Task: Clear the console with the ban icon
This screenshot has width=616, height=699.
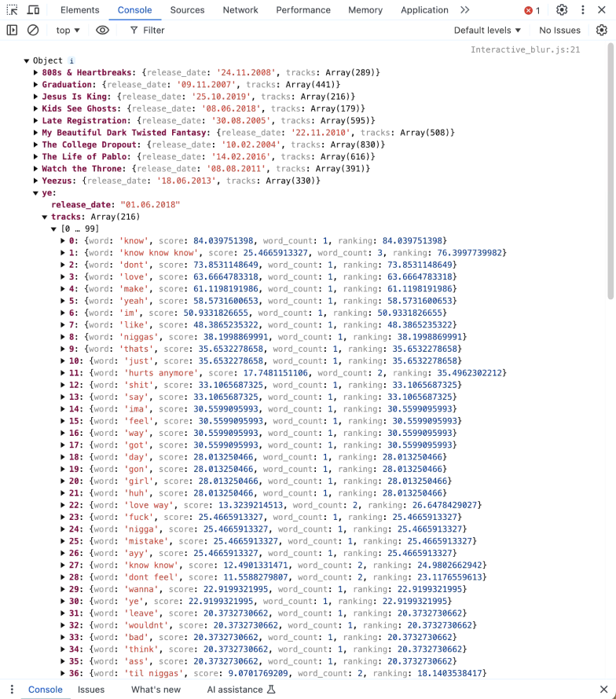Action: pyautogui.click(x=33, y=30)
